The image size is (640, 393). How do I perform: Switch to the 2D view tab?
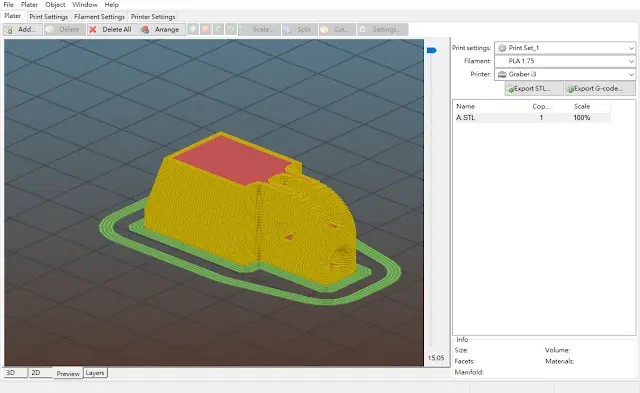click(x=40, y=373)
